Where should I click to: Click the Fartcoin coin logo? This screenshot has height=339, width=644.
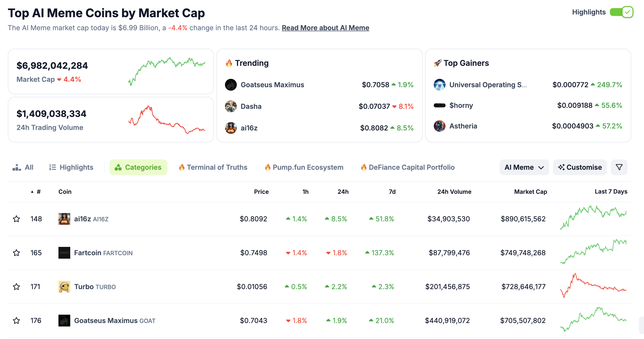click(x=64, y=253)
